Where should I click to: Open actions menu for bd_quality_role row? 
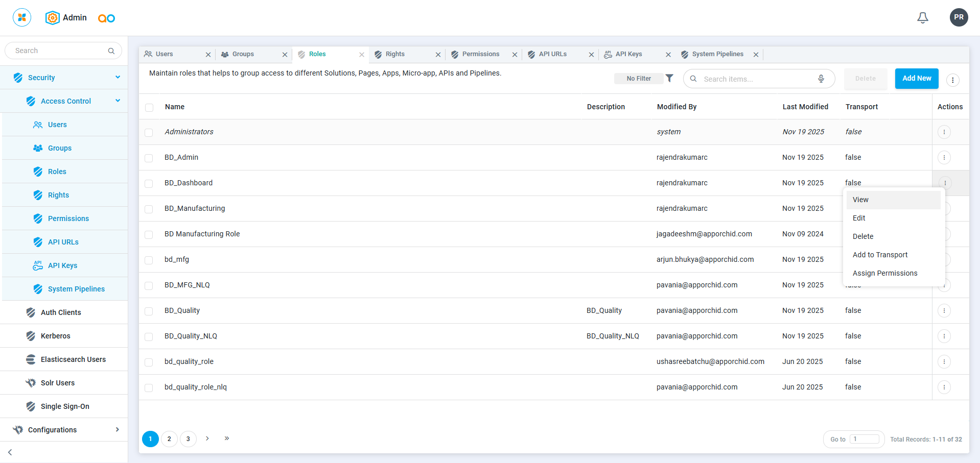(944, 361)
